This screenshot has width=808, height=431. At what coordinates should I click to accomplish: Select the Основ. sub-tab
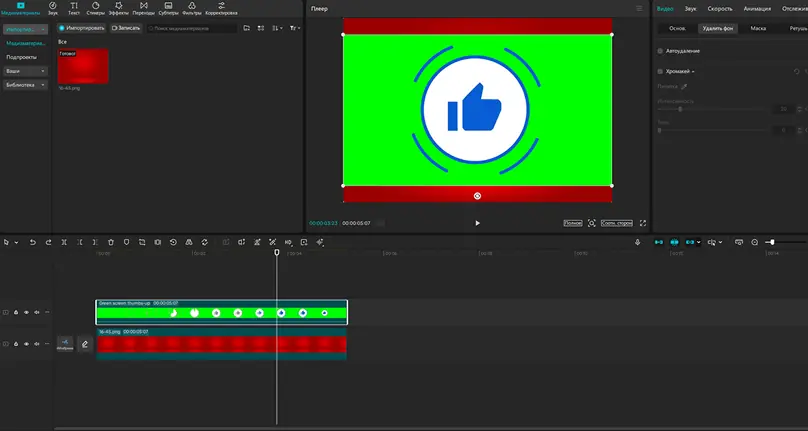point(677,29)
